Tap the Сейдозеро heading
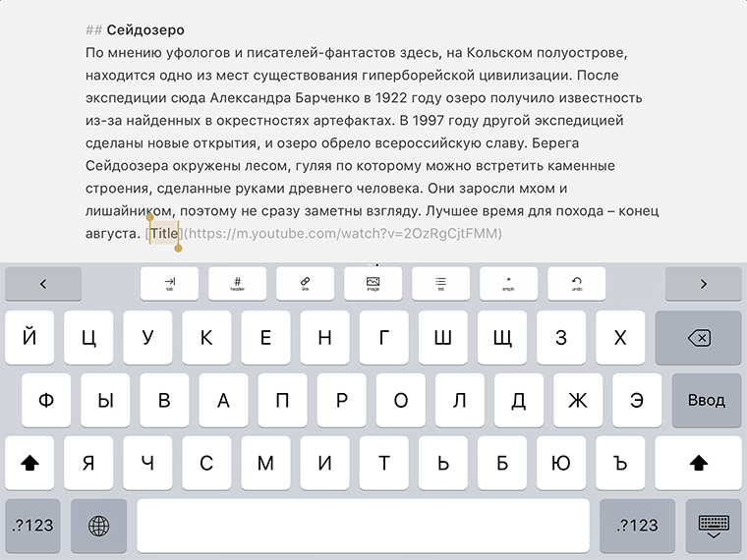Screen dimensions: 747x560 coord(145,30)
